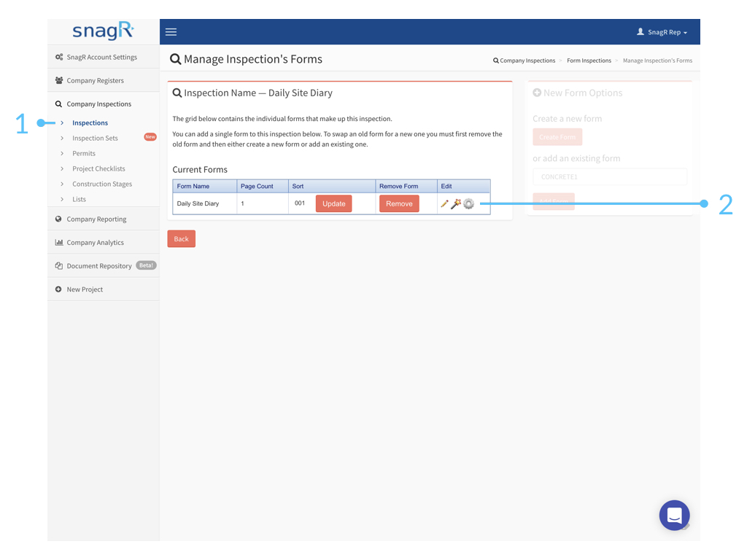Click magnifier icon beside Inspection Name

point(177,93)
